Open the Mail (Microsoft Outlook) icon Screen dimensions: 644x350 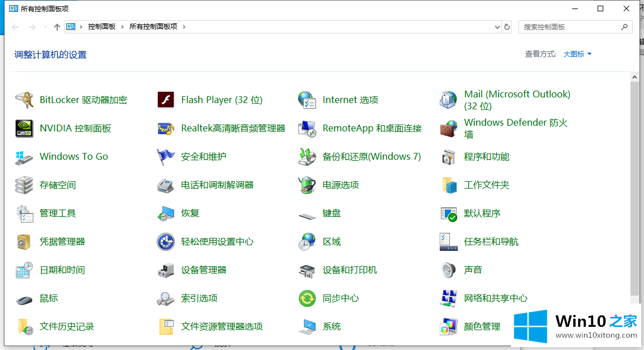[x=448, y=100]
